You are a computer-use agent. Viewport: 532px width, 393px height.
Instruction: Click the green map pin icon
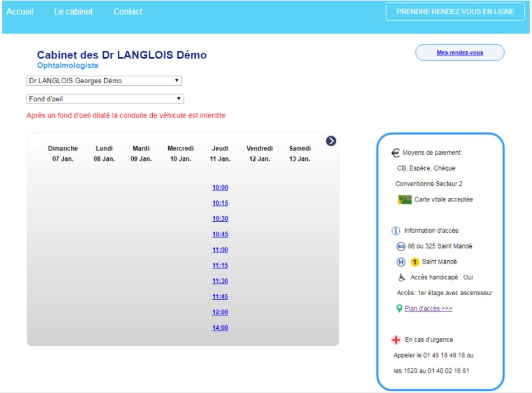coord(399,308)
